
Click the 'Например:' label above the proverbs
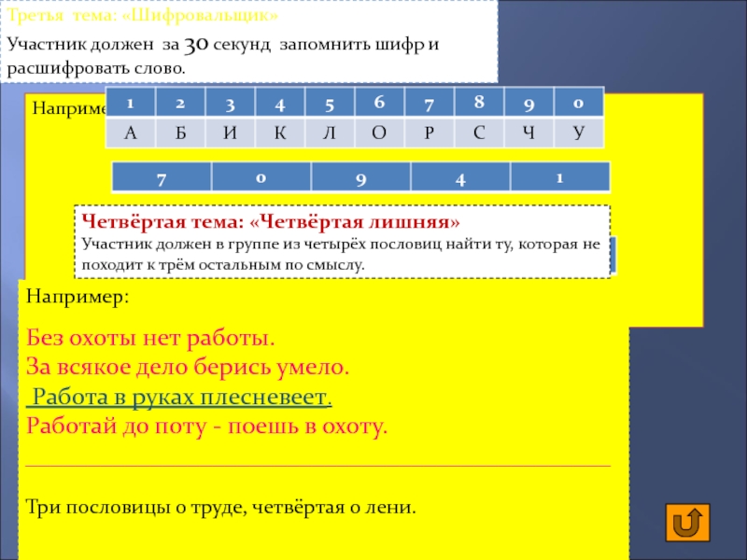(78, 297)
